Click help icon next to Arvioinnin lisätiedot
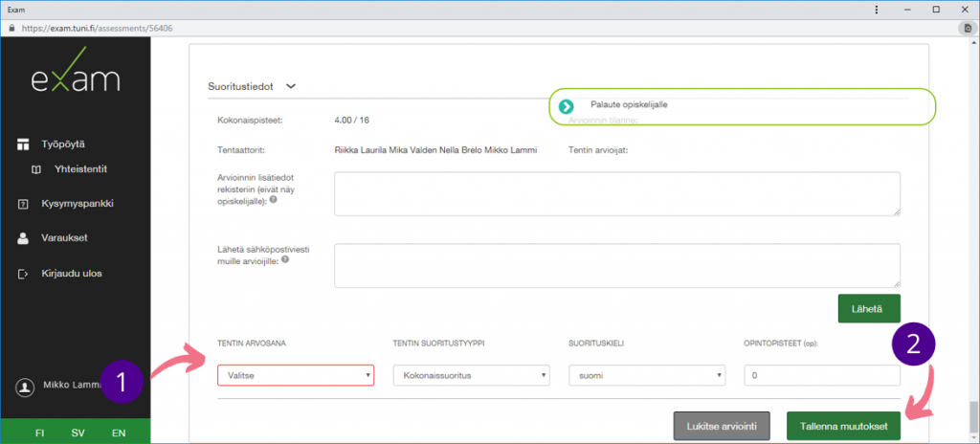Viewport: 980px width, 444px height. [274, 200]
